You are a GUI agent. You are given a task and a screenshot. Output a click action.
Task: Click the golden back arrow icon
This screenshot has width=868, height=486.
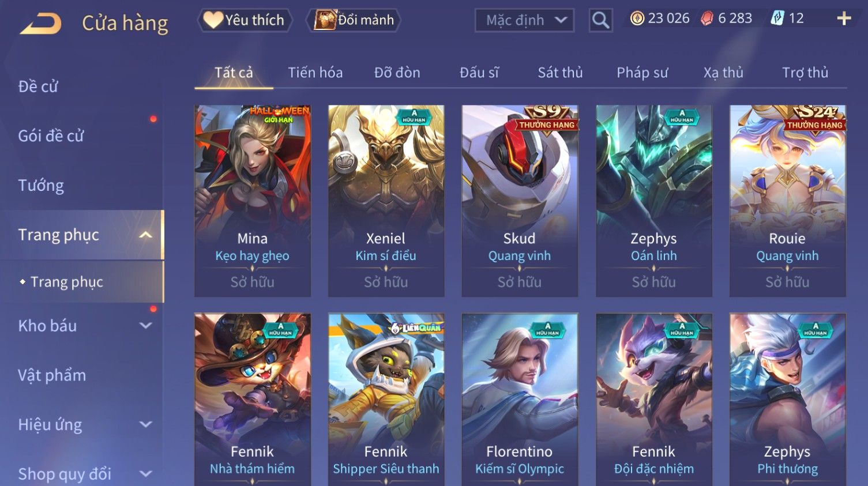coord(41,24)
